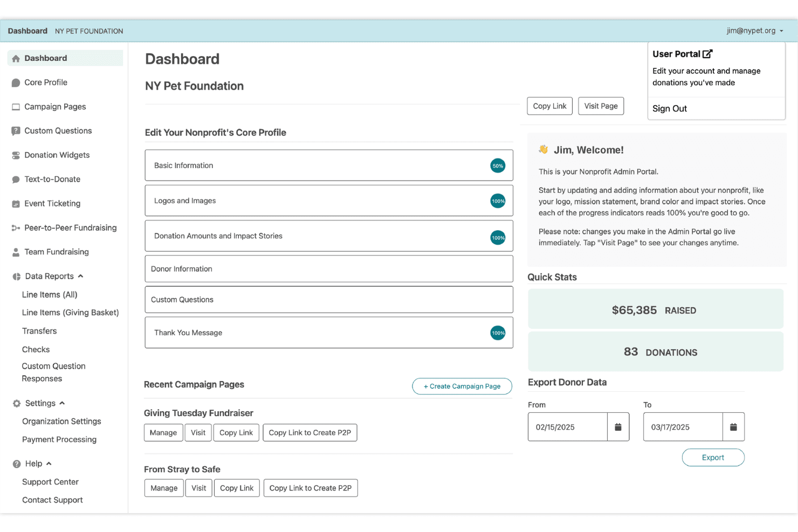This screenshot has height=532, width=798.
Task: Click the Data Reports pie chart icon
Action: point(17,277)
